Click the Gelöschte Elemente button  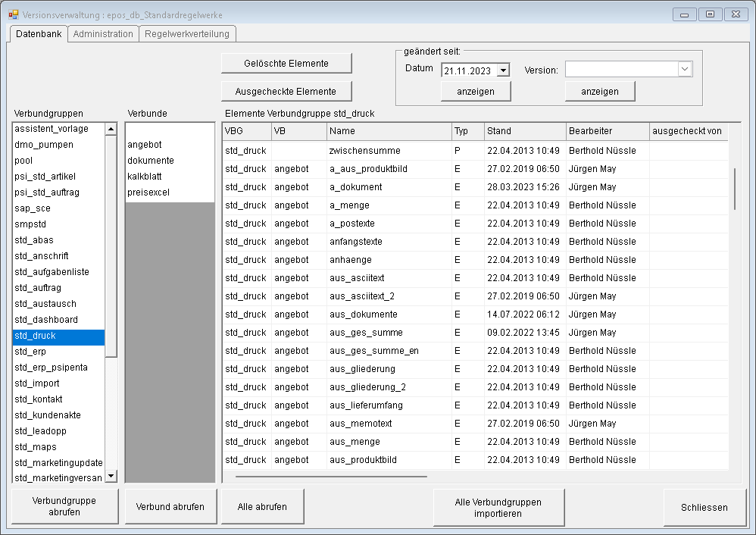click(x=286, y=63)
